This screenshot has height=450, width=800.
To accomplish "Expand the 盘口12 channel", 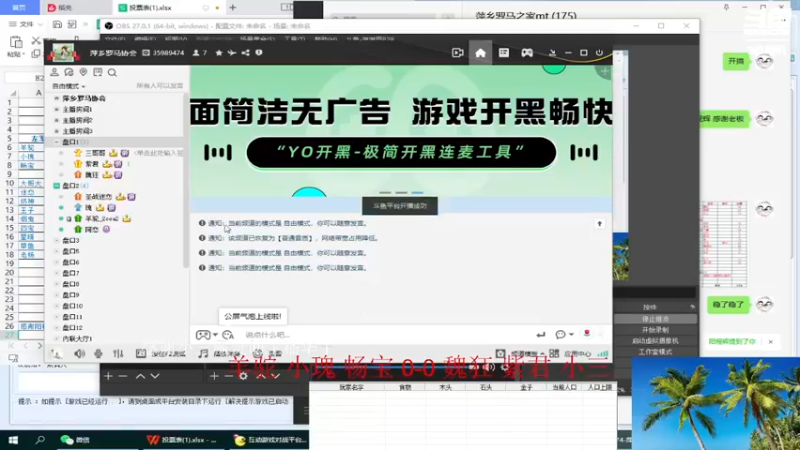I will (57, 328).
